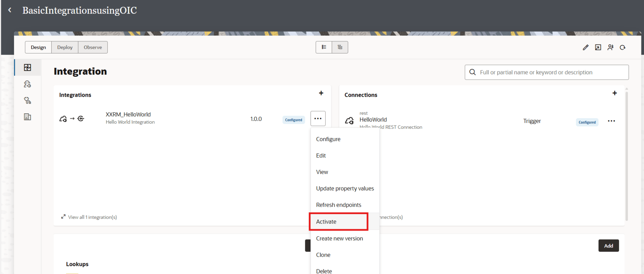Open actions menu for XXRM_HelloWorld integration
This screenshot has width=644, height=274.
tap(318, 119)
